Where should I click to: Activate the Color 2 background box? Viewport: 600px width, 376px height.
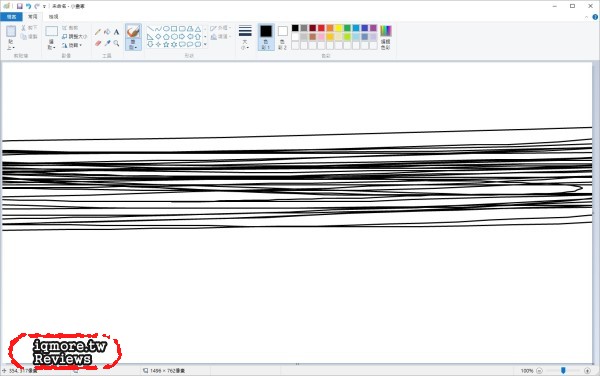point(282,37)
